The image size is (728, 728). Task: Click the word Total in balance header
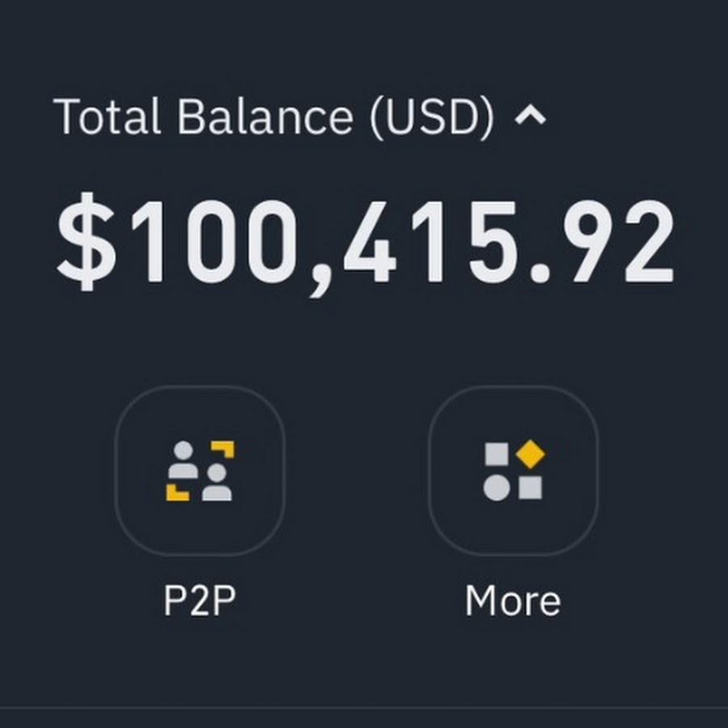pyautogui.click(x=108, y=116)
